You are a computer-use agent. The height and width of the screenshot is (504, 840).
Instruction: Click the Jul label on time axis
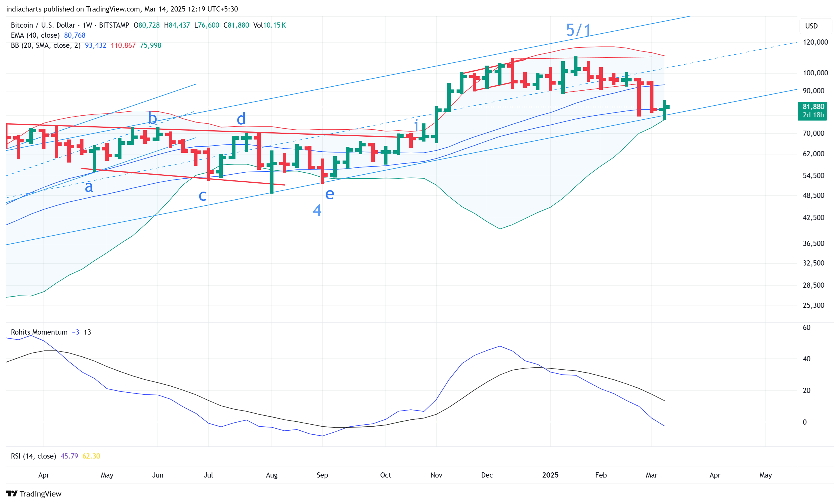208,475
